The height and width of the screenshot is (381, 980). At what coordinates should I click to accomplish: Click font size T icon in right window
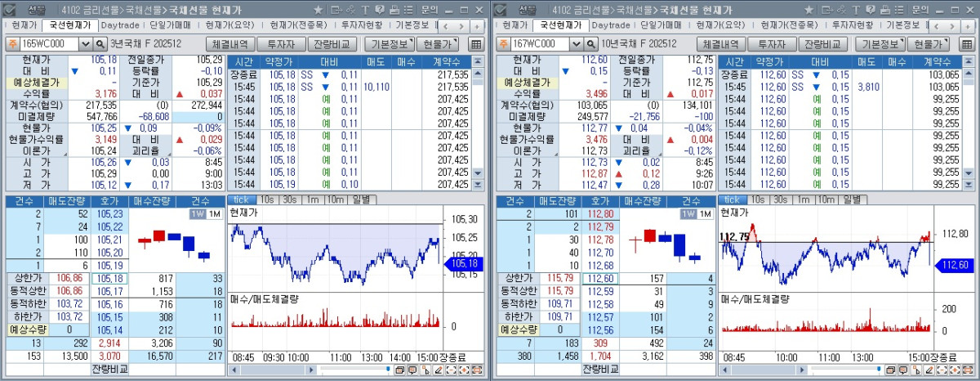coord(854,10)
